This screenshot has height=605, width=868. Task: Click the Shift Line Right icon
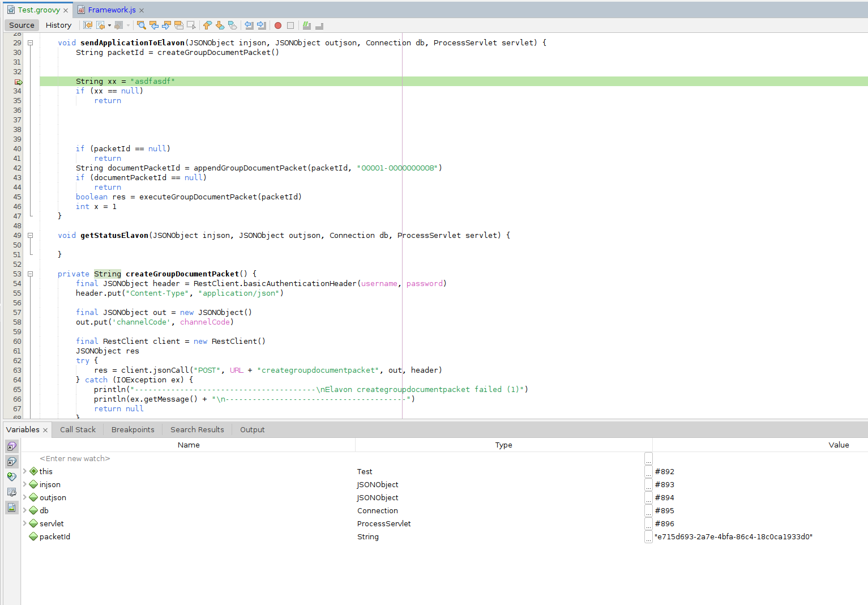tap(261, 25)
